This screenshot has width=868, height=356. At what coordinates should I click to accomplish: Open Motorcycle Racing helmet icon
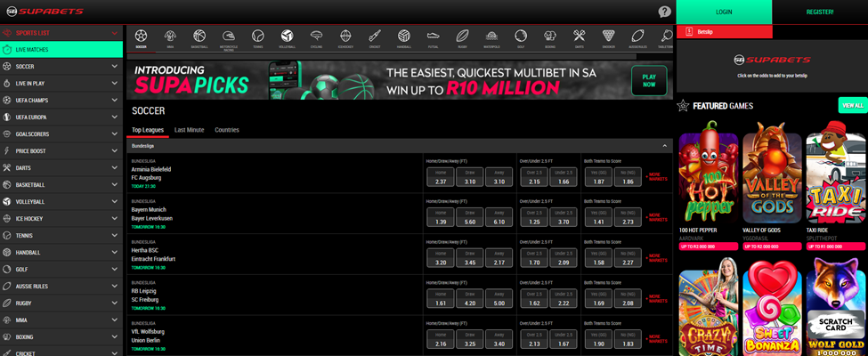tap(229, 36)
